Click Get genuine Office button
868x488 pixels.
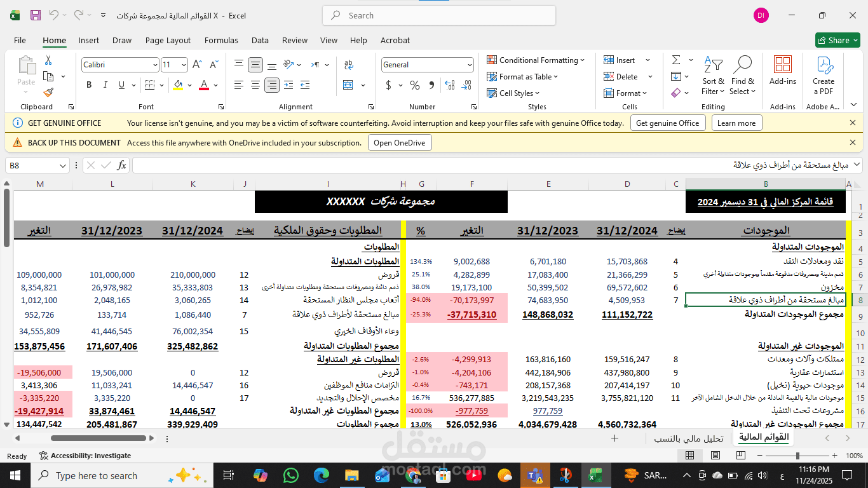[x=668, y=123]
